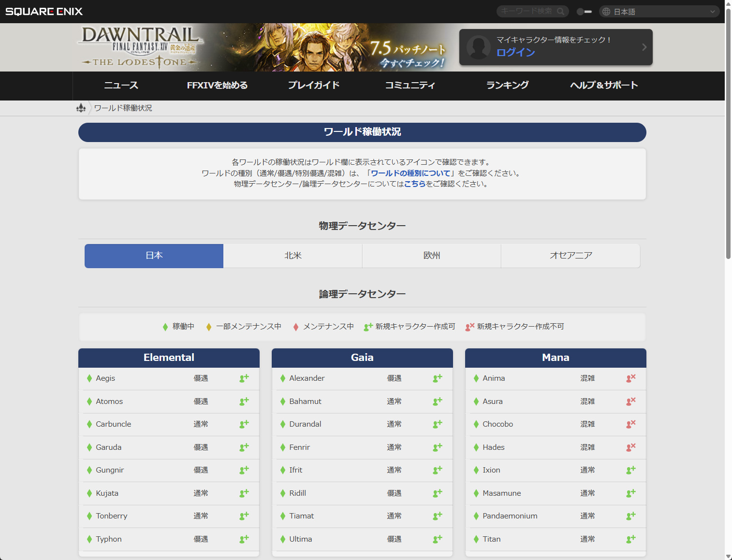Screen dimensions: 732x560
Task: Open the プレイガイド navigation menu
Action: pos(314,86)
